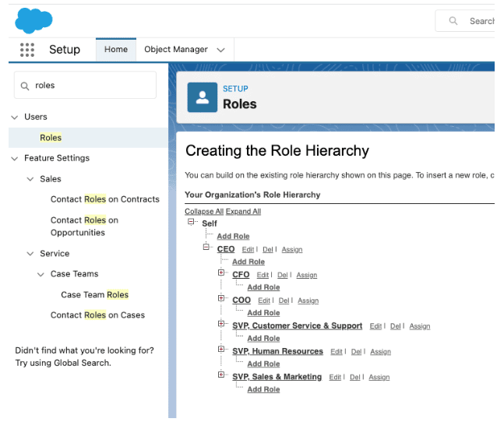Screen dimensions: 504x429
Task: Expand SVP, Sales & Marketing plus box
Action: coord(221,374)
